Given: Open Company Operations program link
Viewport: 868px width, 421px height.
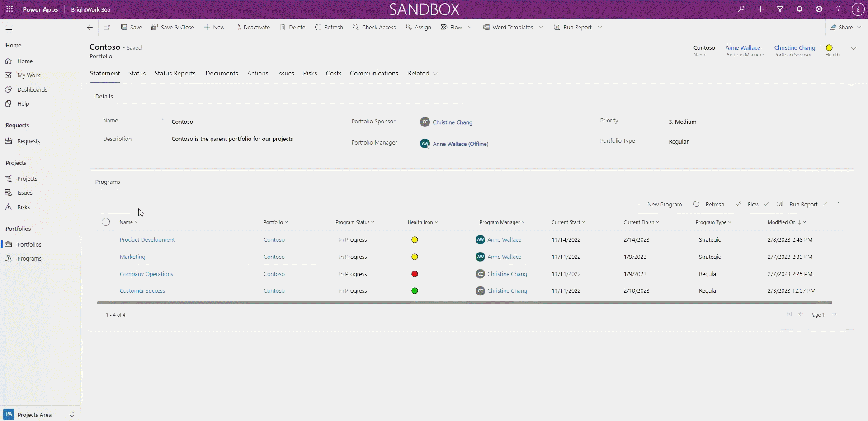Looking at the screenshot, I should coord(146,274).
